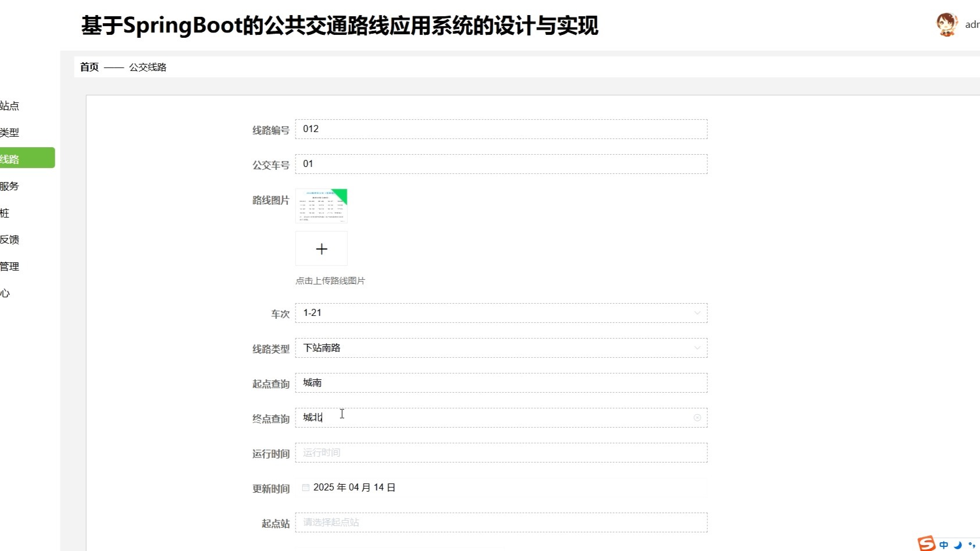This screenshot has height=551, width=980.
Task: Click the page title about SpringBoot system
Action: pos(340,26)
